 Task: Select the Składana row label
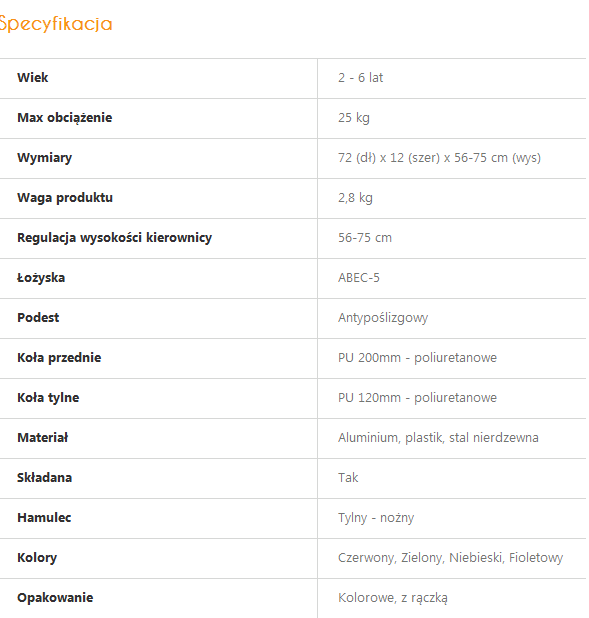coord(45,478)
